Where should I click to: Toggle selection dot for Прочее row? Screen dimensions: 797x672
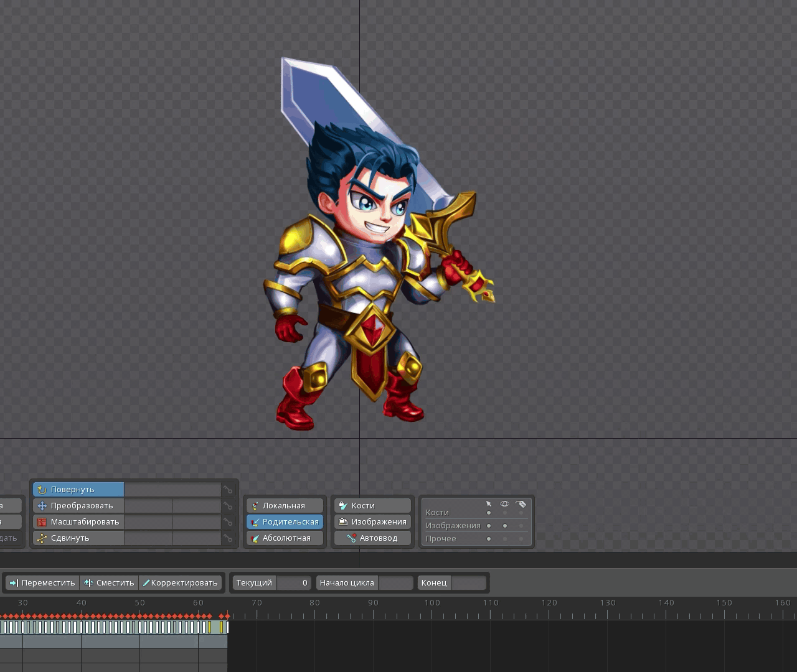(x=489, y=539)
